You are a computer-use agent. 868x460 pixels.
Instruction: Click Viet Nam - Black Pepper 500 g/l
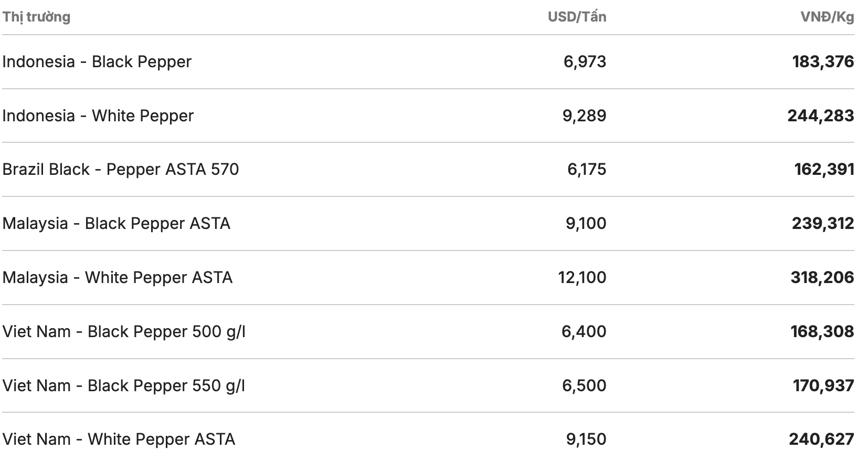[124, 331]
